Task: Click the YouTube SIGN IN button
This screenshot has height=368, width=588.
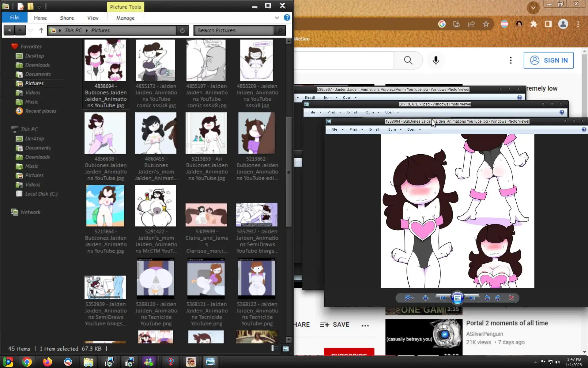Action: click(x=548, y=60)
